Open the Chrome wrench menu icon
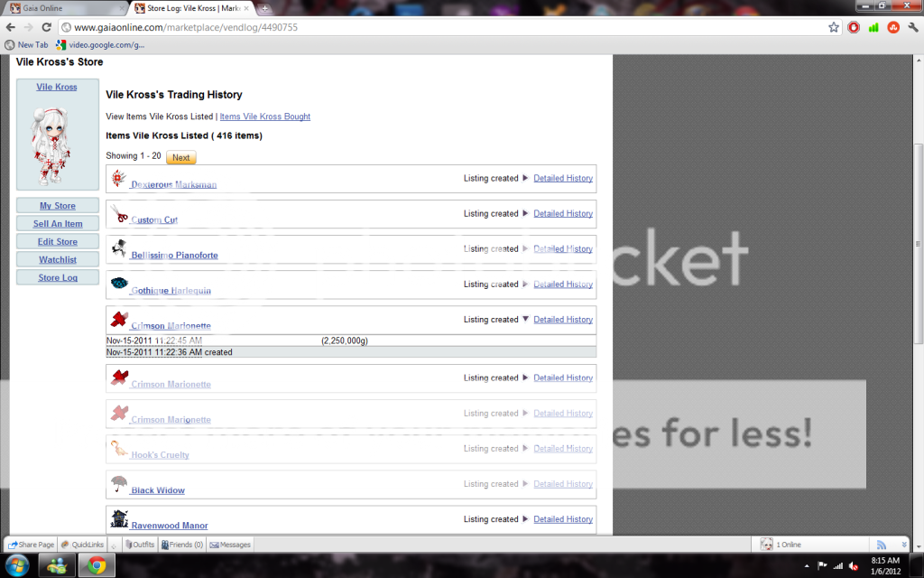 911,27
